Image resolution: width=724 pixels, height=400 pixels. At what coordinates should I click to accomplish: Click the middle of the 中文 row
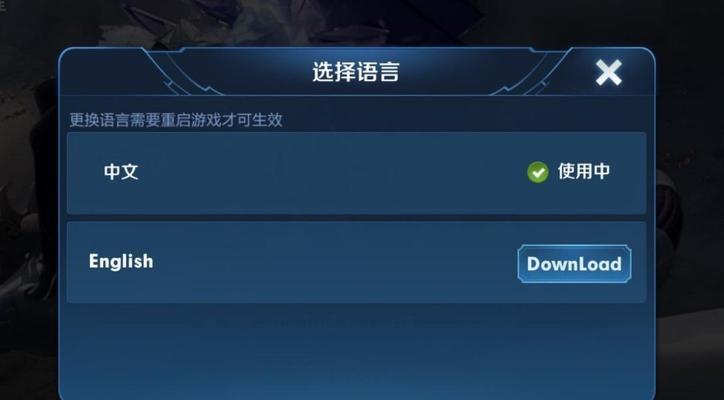(356, 173)
